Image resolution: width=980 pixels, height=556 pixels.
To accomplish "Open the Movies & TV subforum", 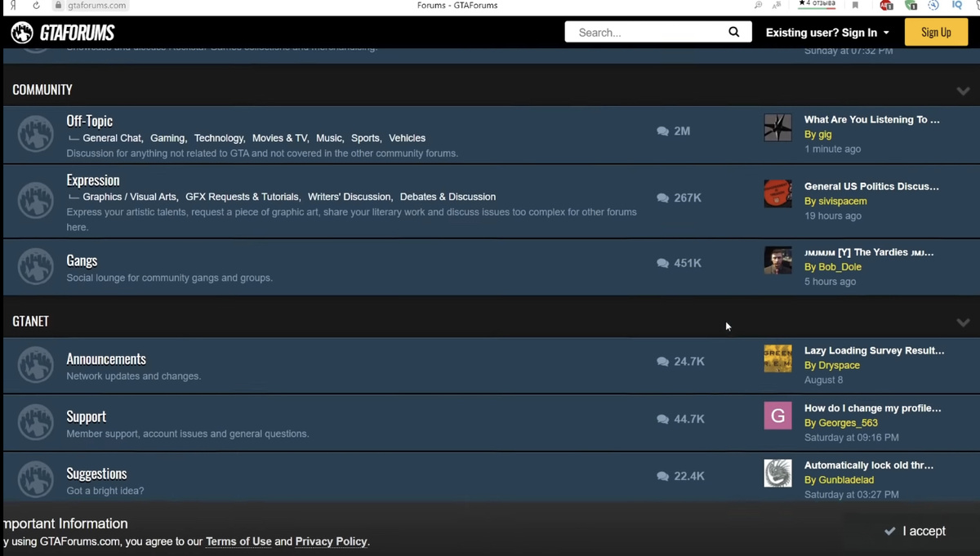I will click(280, 138).
